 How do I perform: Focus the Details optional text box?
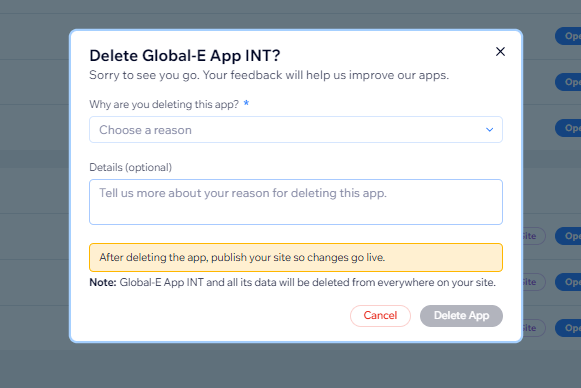296,202
